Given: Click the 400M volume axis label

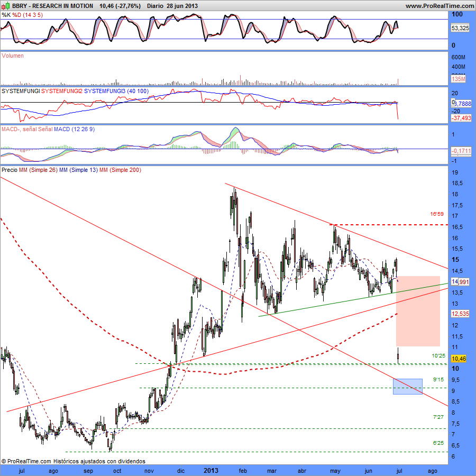Looking at the screenshot, I should click(x=459, y=67).
